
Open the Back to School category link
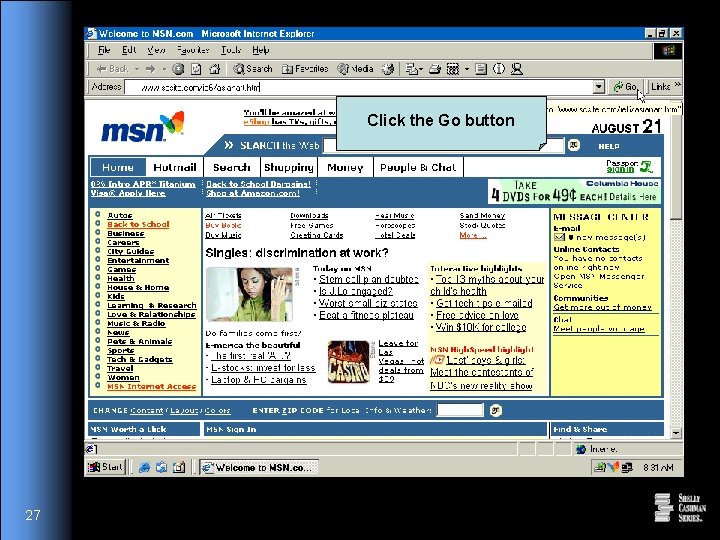pyautogui.click(x=138, y=225)
